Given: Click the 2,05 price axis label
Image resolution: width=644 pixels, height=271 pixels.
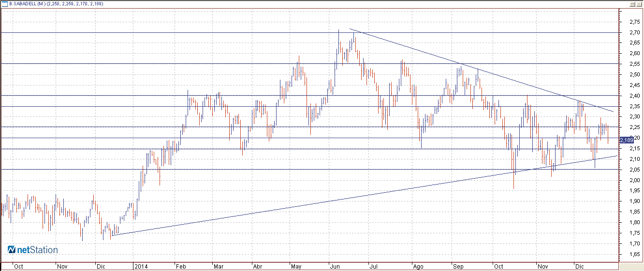Looking at the screenshot, I should coord(635,170).
